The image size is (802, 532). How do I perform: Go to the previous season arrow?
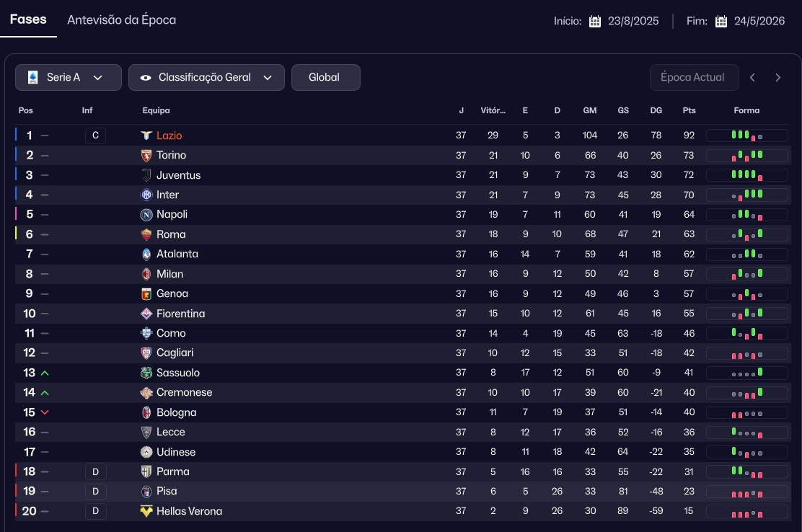pos(752,78)
